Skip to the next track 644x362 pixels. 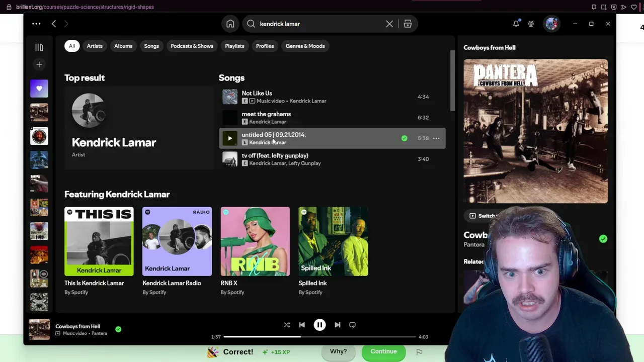click(x=338, y=325)
